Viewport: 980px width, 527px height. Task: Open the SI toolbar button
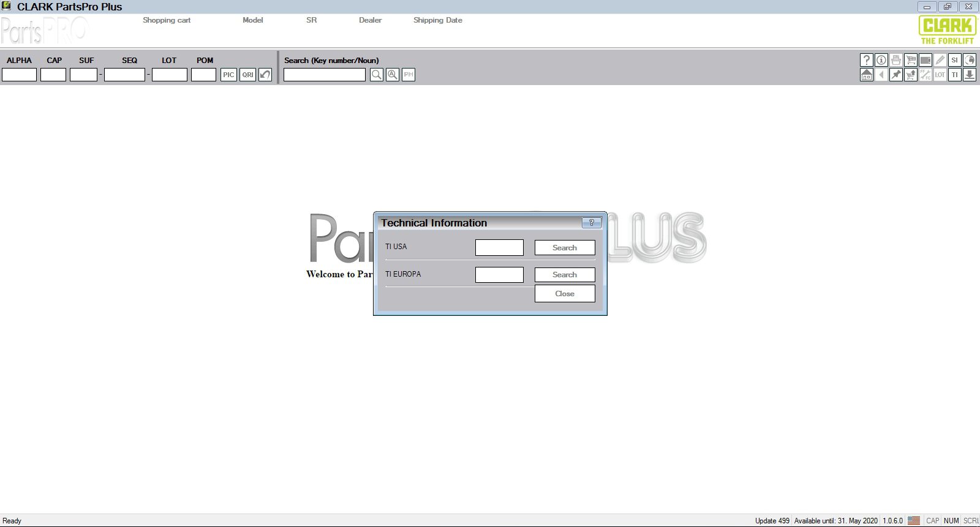(954, 60)
